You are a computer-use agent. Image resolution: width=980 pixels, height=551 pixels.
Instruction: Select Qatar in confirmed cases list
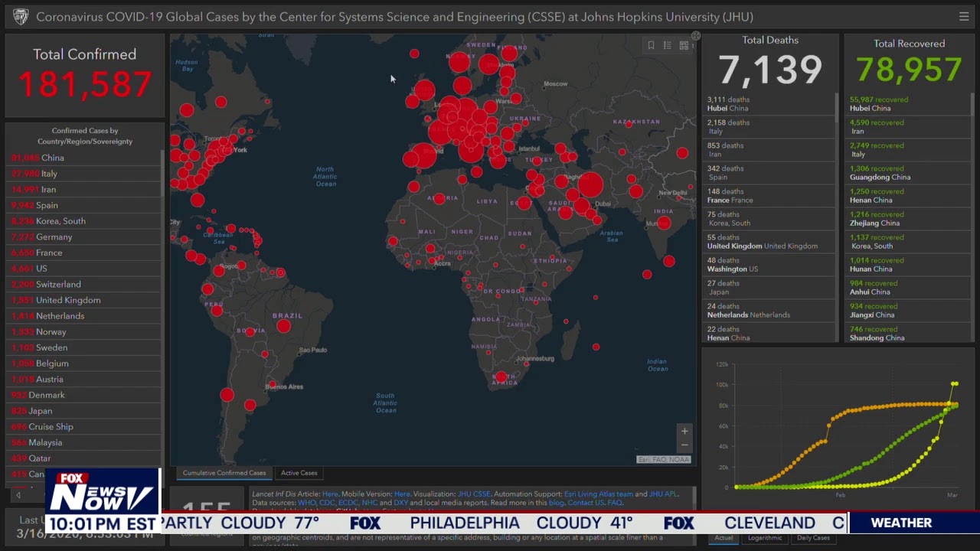click(84, 458)
